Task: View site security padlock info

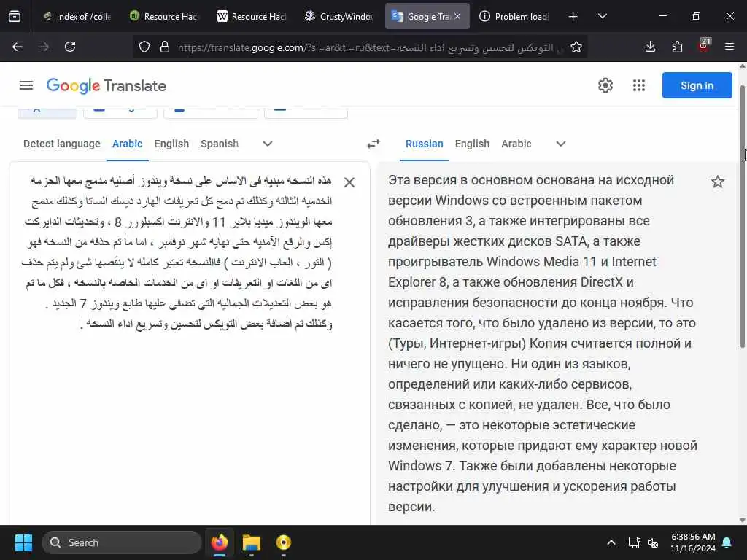Action: (165, 47)
